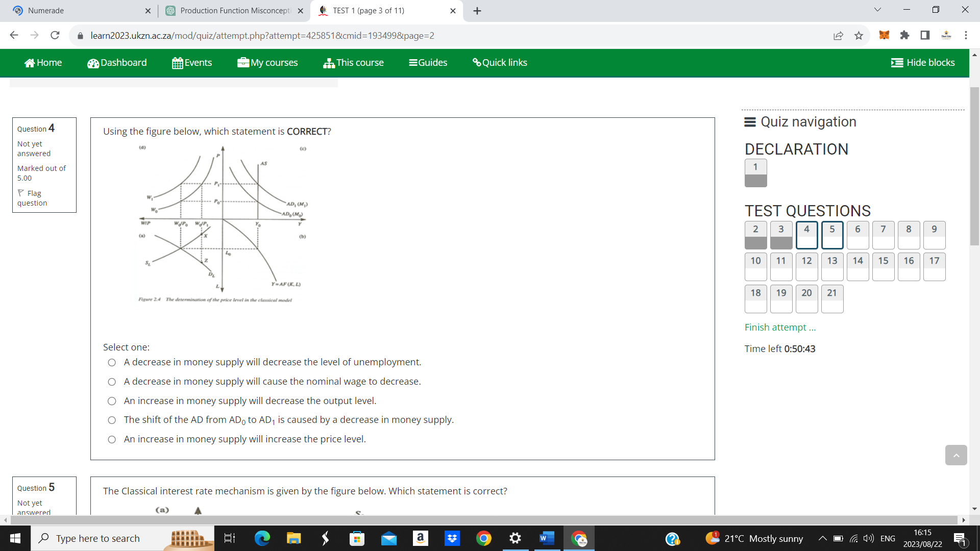This screenshot has width=980, height=551.
Task: Open the browser tab search chevron
Action: click(x=877, y=9)
